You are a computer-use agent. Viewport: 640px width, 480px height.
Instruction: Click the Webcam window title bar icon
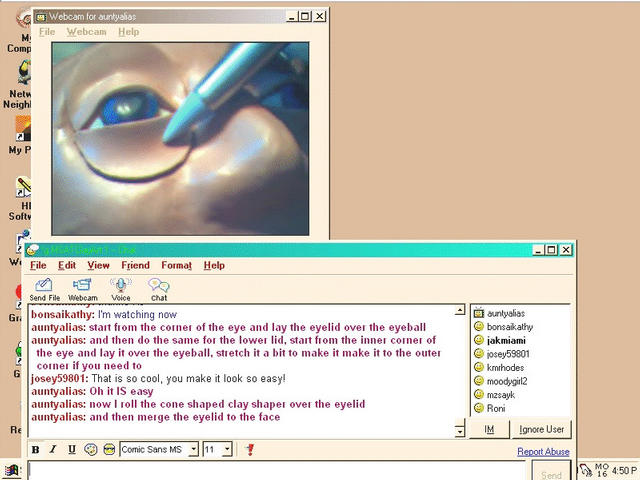click(x=41, y=17)
